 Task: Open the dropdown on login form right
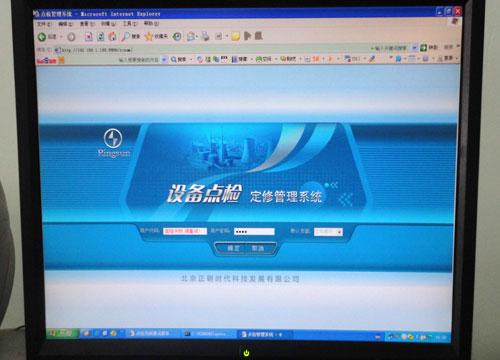pos(328,232)
